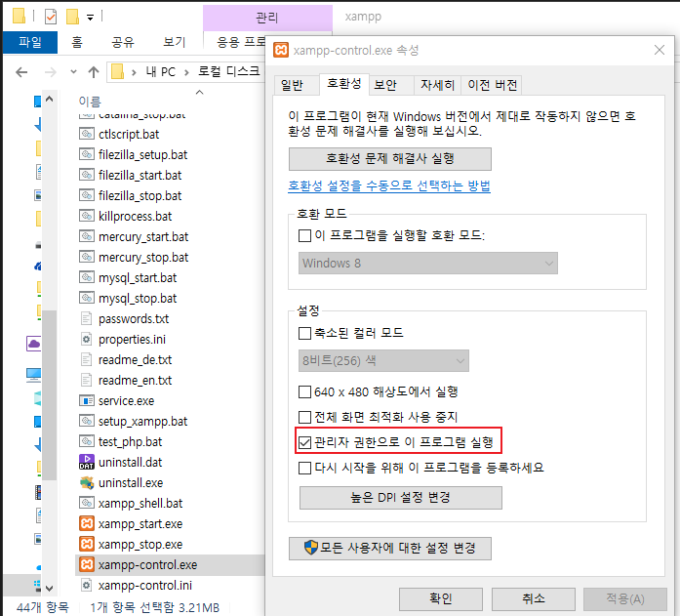Open the 파일 menu in Explorer
680x616 pixels.
(x=30, y=42)
